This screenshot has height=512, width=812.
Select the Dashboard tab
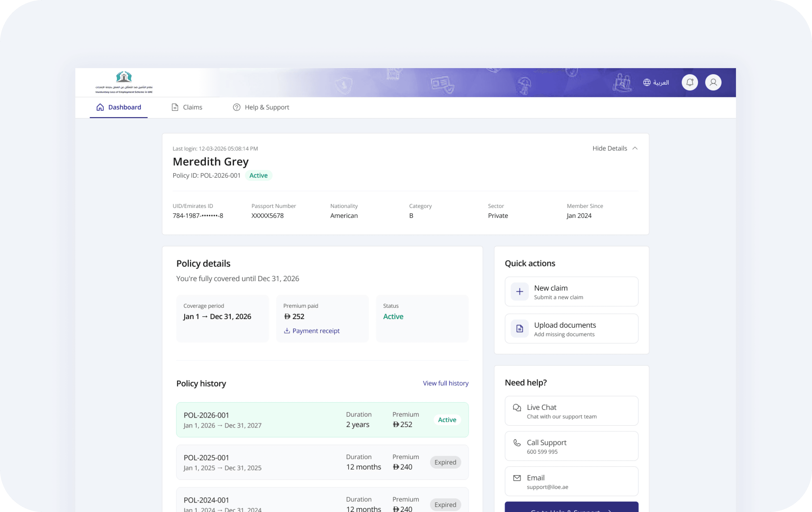(x=119, y=107)
